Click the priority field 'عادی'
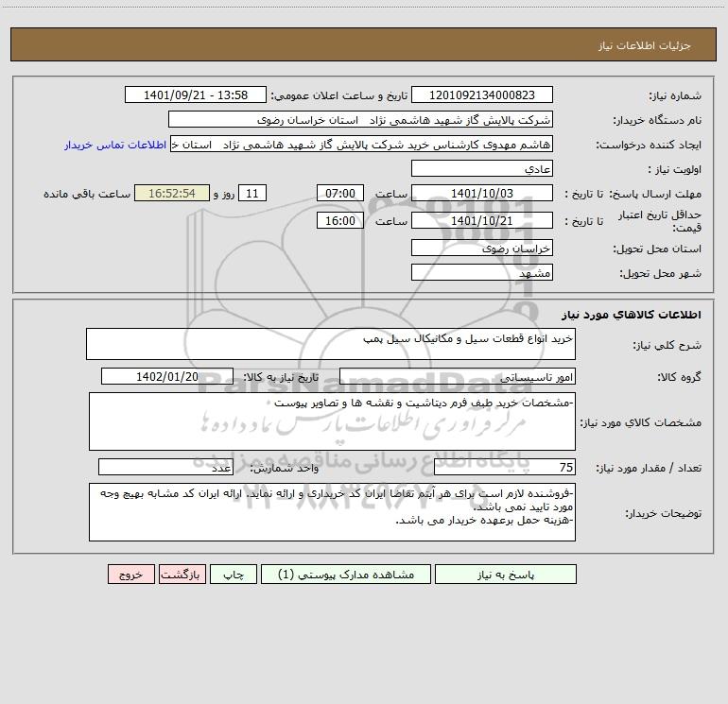Screen dimensions: 728x704 coord(482,168)
